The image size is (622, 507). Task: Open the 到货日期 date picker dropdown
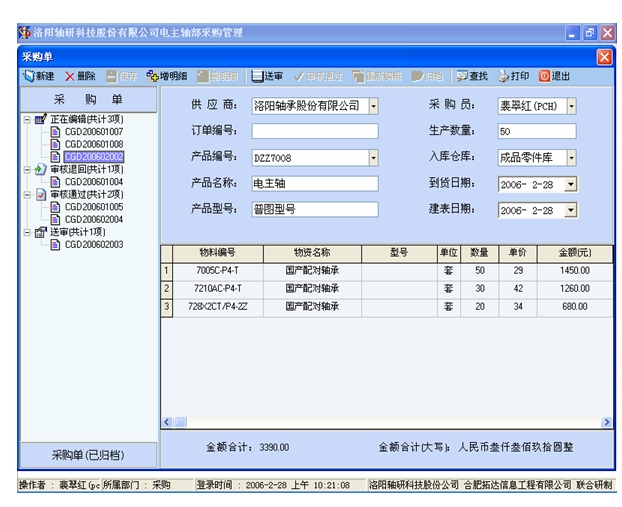tap(570, 184)
